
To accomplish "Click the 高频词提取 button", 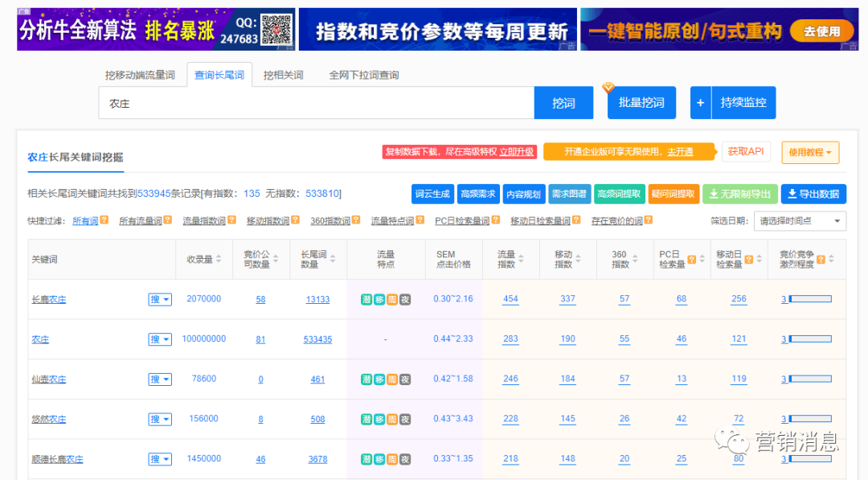I will (619, 194).
